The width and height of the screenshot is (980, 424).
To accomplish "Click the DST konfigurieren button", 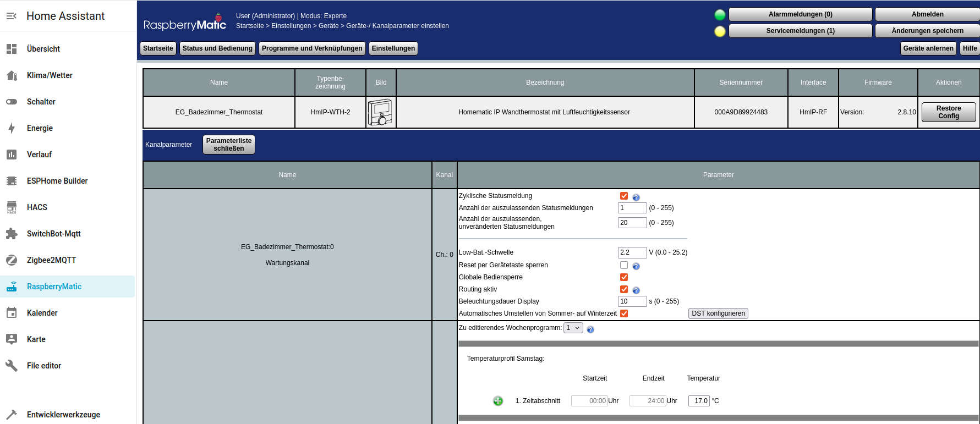I will point(718,313).
